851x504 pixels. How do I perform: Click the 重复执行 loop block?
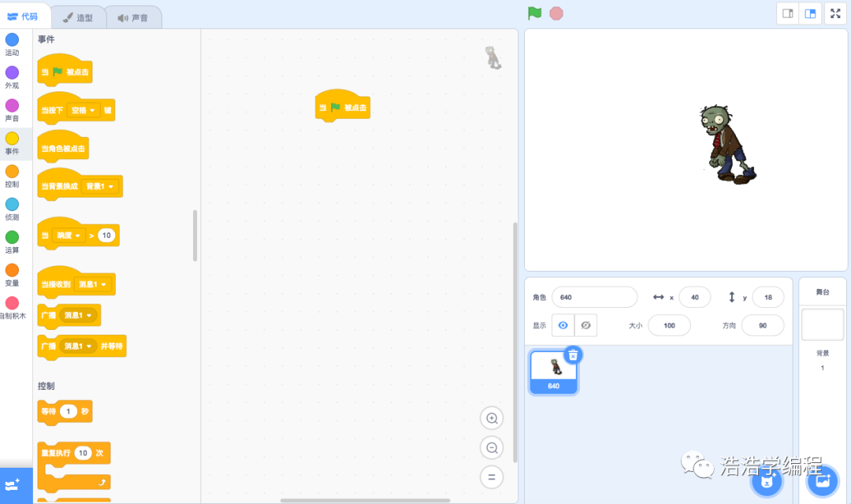pyautogui.click(x=74, y=466)
